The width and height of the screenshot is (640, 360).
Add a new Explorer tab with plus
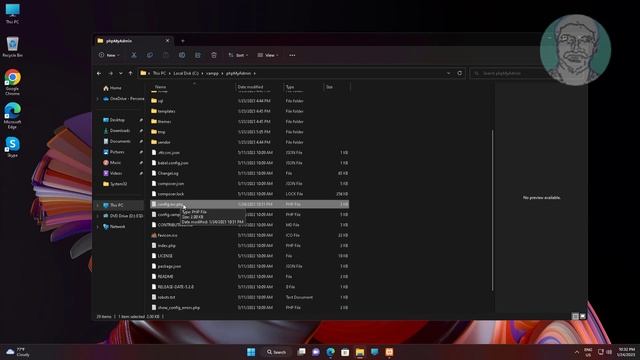pos(183,41)
